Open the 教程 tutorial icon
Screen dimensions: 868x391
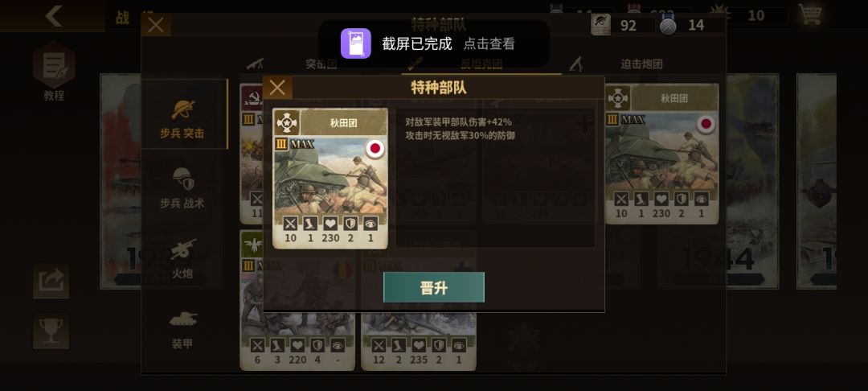(54, 71)
